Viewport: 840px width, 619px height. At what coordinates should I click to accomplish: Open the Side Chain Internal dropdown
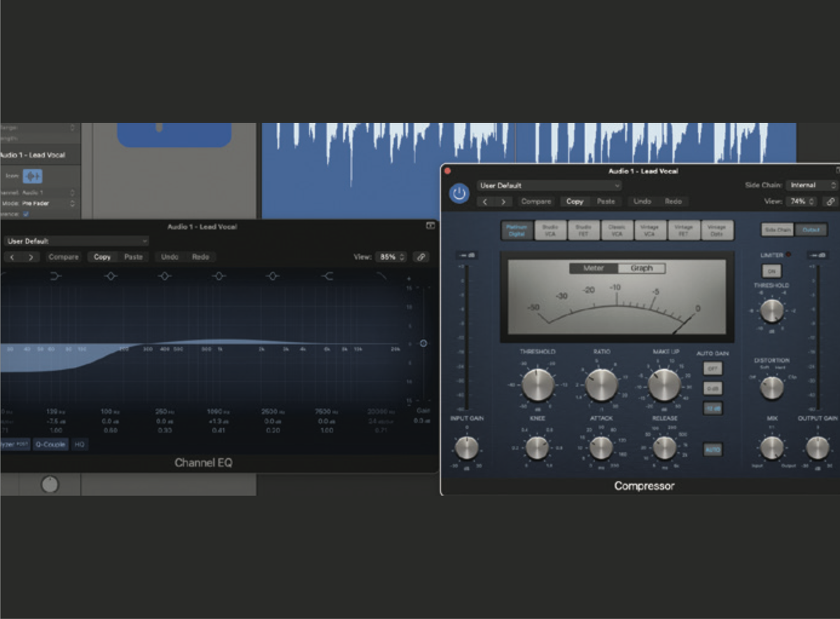click(811, 185)
